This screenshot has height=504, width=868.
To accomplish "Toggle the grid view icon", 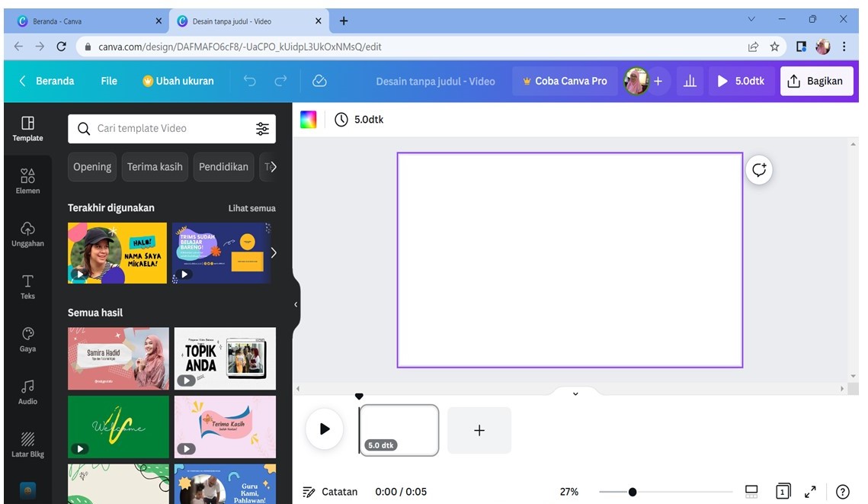I will tap(751, 492).
